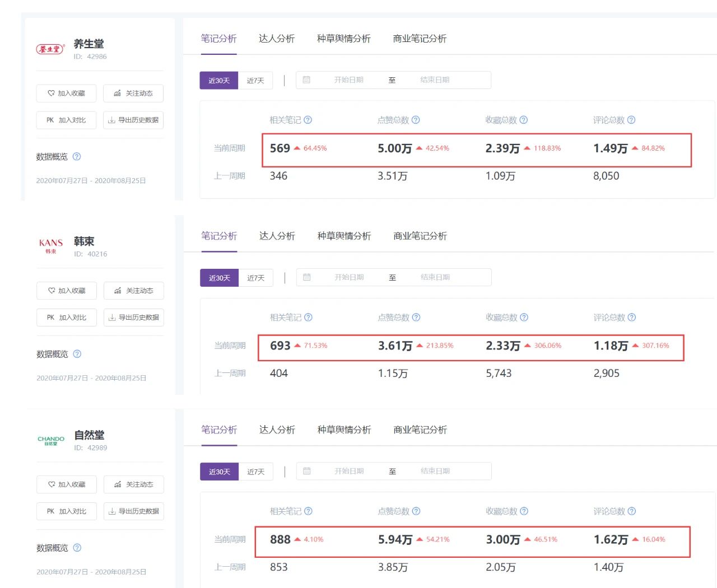Viewport: 717px width, 588px height.
Task: Click 导出历史数据 button for 自然堂
Action: point(134,511)
